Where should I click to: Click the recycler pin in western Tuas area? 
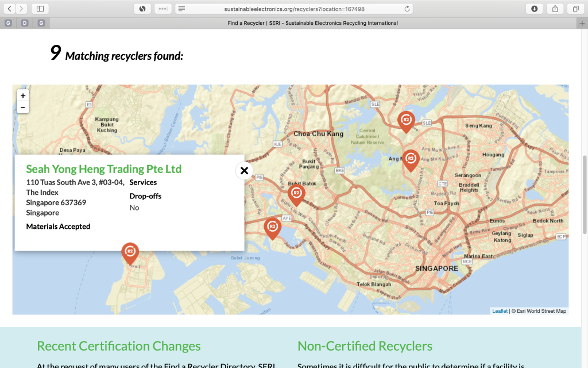pos(130,252)
